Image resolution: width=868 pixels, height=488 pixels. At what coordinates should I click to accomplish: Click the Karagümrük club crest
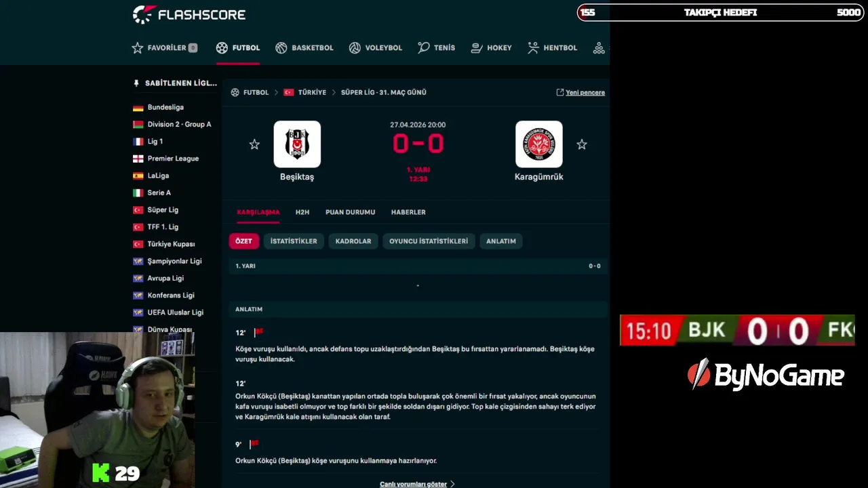click(x=539, y=144)
